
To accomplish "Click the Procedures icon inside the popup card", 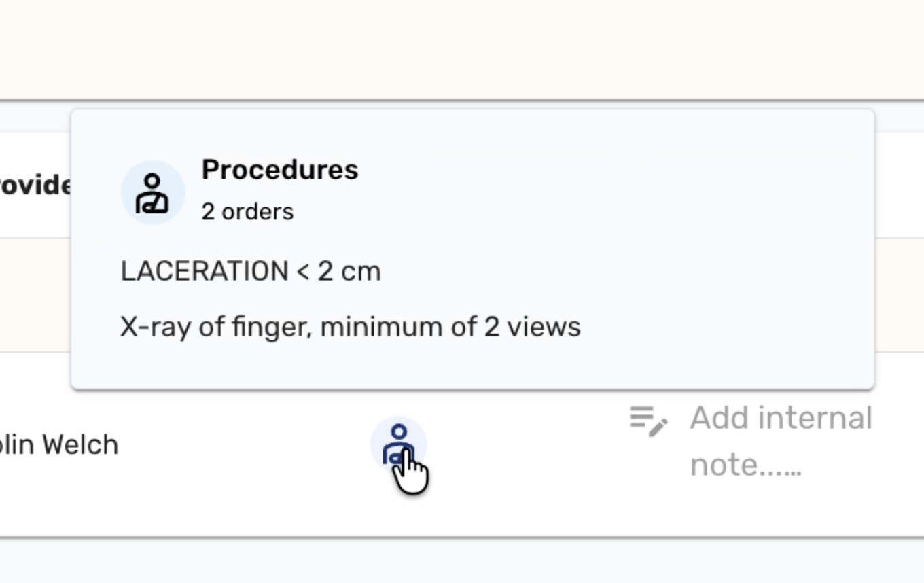I will (x=152, y=193).
